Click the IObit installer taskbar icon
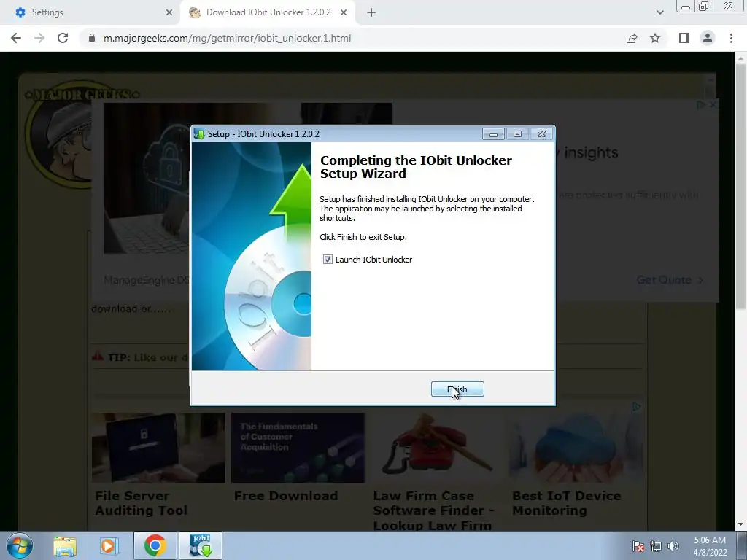747x560 pixels. coord(201,545)
